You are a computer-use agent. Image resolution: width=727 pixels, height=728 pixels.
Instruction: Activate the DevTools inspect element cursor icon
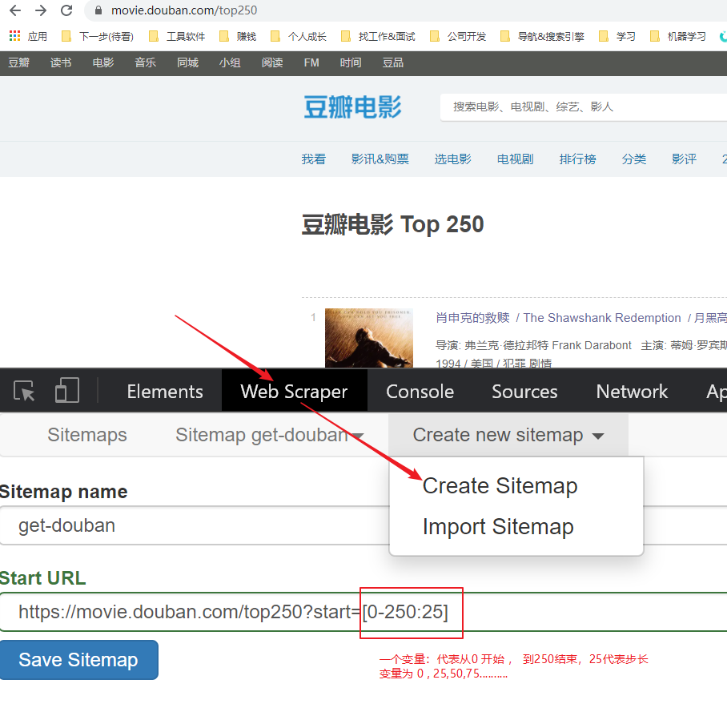pos(24,391)
